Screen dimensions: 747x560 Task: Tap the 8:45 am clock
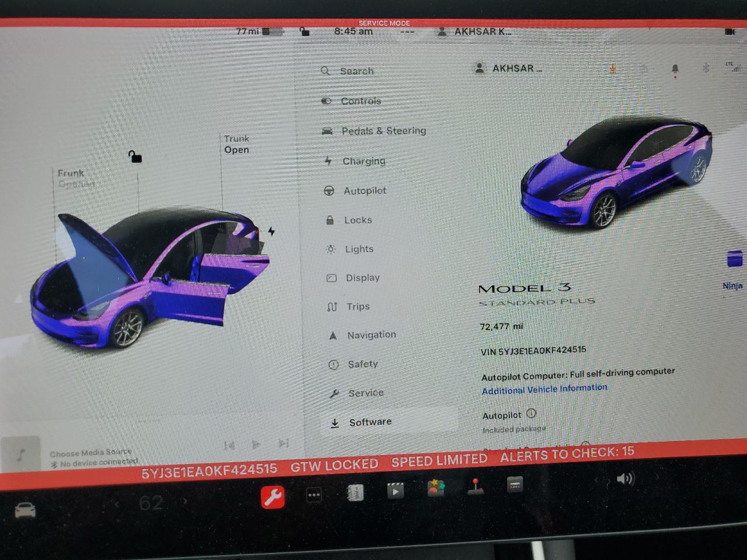tap(353, 32)
